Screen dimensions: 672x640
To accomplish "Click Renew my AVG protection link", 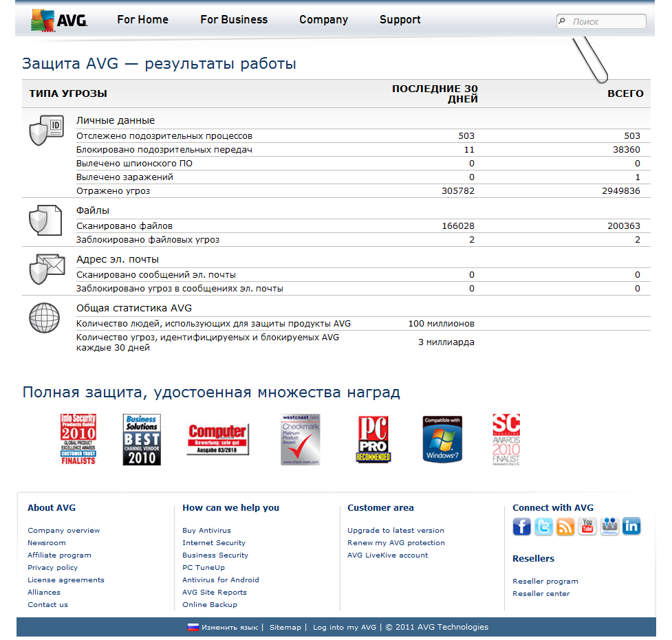I will (396, 543).
